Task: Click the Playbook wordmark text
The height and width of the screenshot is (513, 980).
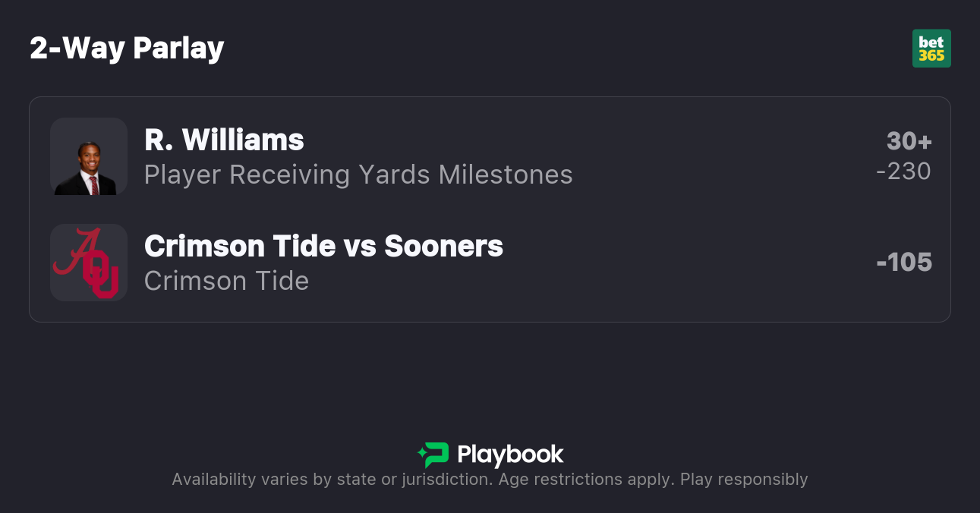Action: 510,455
